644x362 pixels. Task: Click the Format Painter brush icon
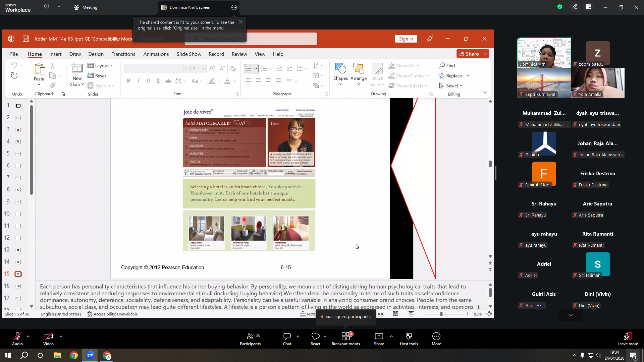pos(53,85)
